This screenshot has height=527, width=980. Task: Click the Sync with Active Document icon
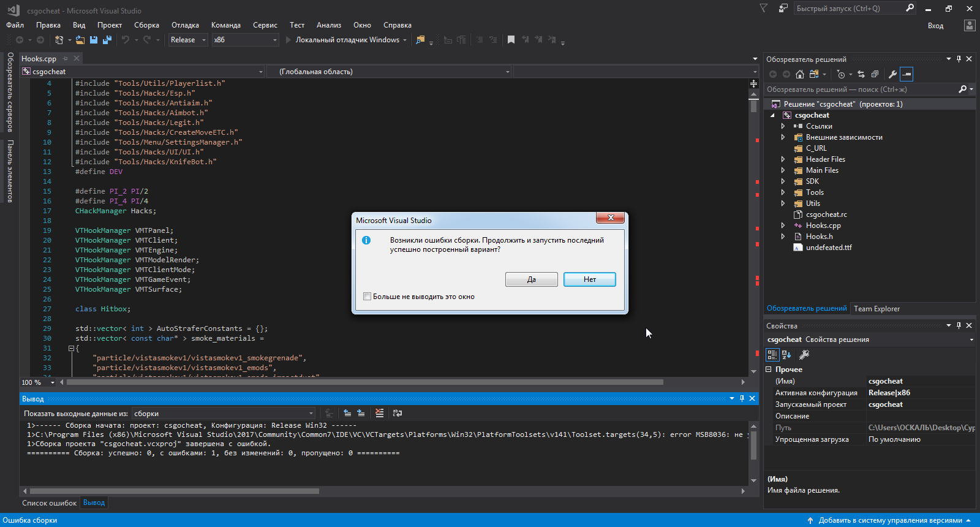861,74
